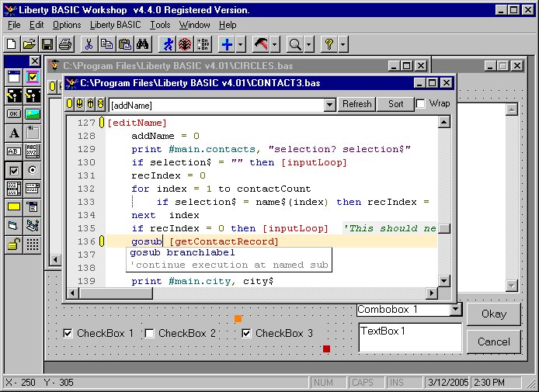Run program with the blue running man icon
This screenshot has width=539, height=392.
coord(168,44)
